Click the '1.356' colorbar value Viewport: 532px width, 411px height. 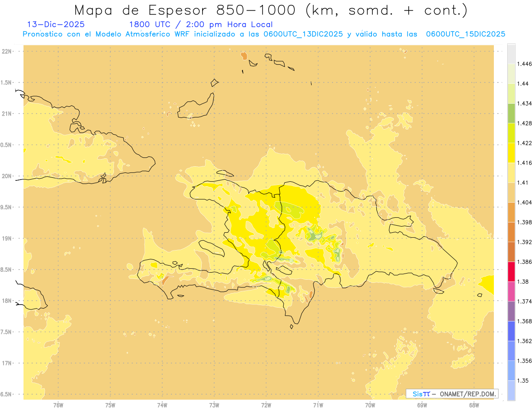pyautogui.click(x=524, y=361)
